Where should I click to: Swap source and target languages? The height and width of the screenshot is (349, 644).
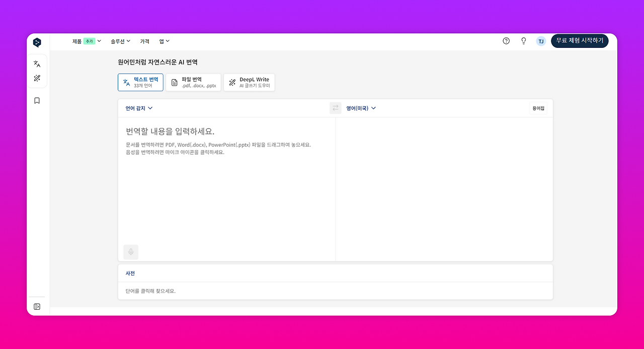point(336,108)
